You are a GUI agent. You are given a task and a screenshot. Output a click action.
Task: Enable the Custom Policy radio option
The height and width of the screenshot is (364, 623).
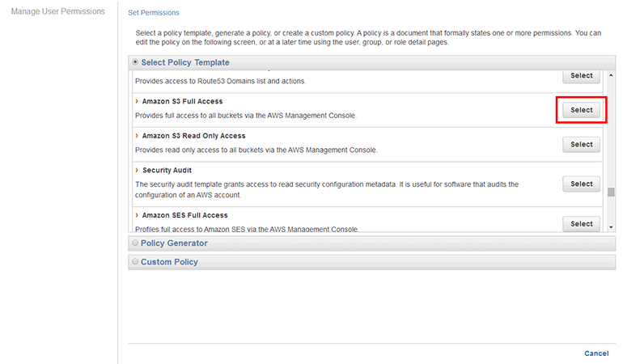click(135, 262)
